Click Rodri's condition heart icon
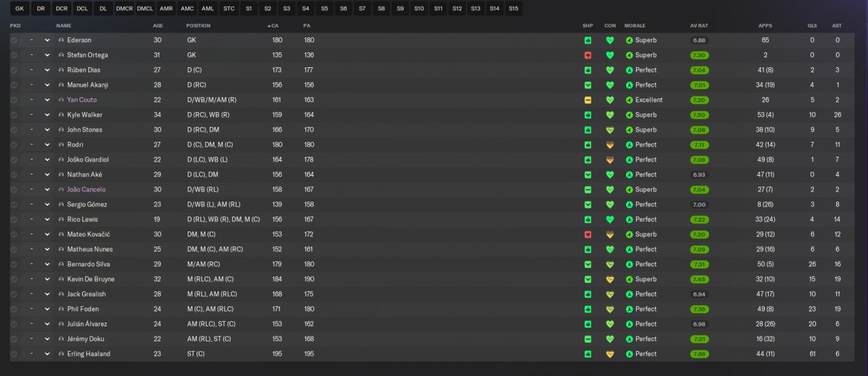The image size is (868, 376). (610, 145)
